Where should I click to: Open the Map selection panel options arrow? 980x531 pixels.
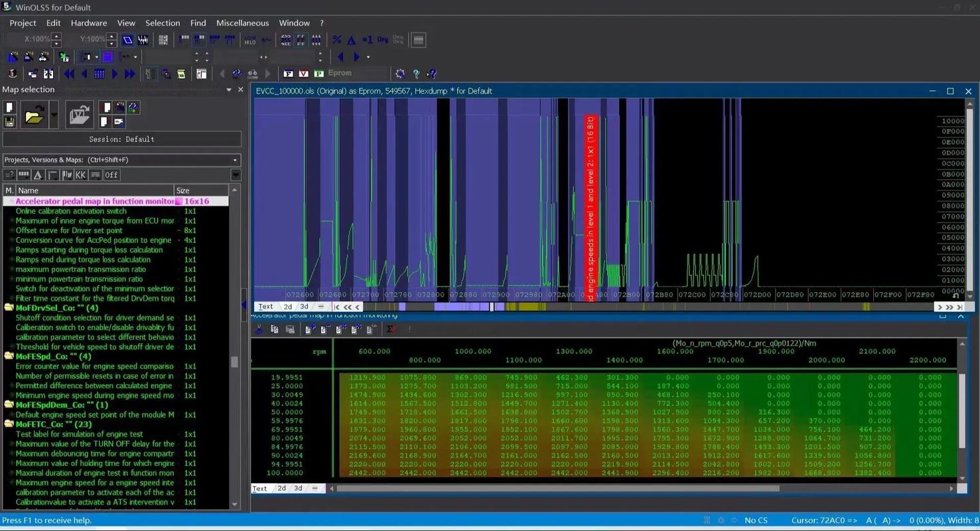229,90
